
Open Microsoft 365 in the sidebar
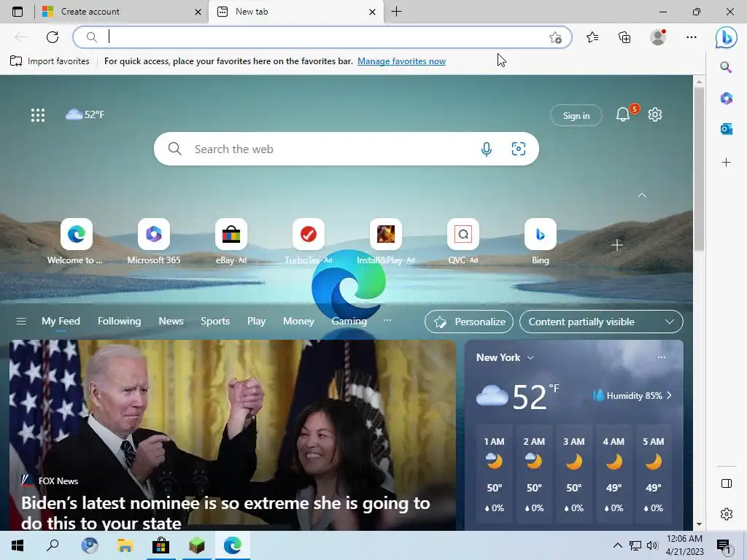tap(726, 98)
